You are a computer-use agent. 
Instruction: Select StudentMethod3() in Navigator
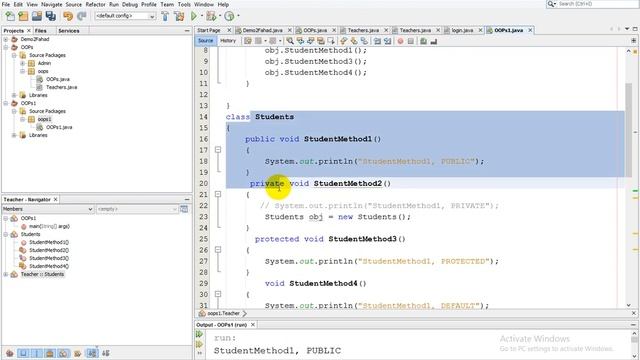(x=49, y=258)
